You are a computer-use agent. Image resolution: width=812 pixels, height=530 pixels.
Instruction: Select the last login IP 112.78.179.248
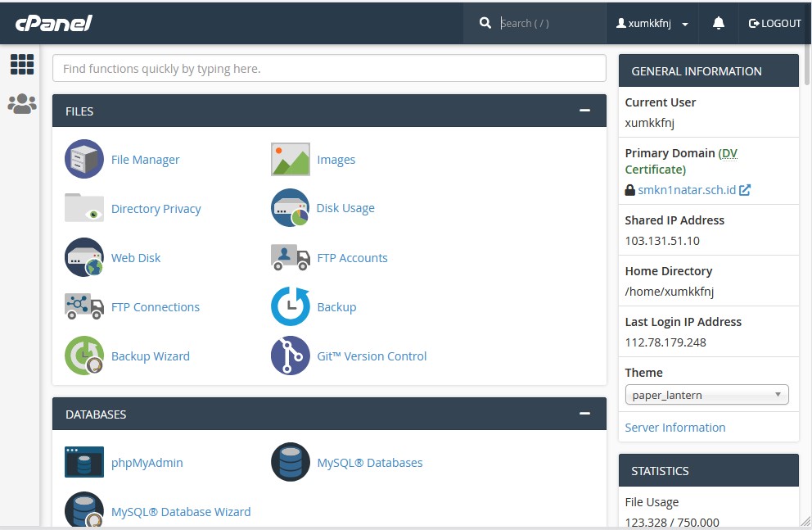[x=665, y=342]
